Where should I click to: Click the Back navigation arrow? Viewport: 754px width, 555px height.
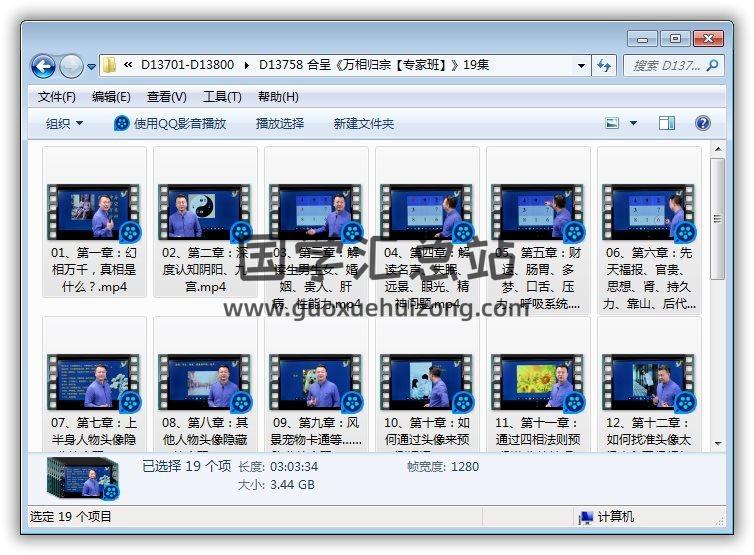tap(43, 66)
